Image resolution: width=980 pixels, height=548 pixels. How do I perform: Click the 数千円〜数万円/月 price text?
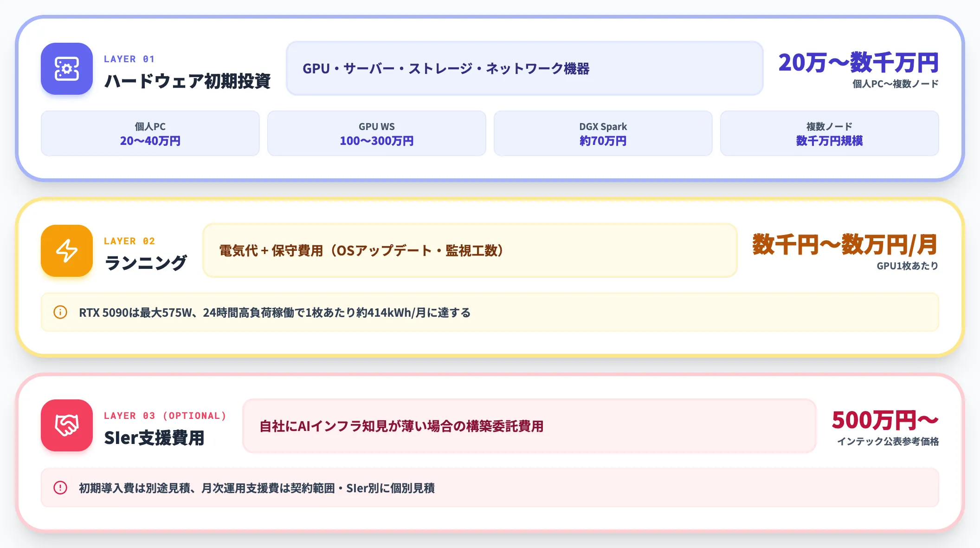coord(845,245)
